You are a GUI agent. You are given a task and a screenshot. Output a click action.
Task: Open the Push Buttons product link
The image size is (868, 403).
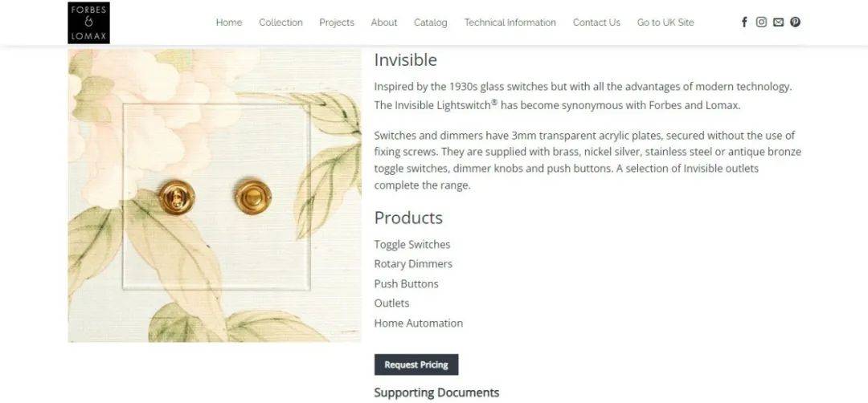pyautogui.click(x=407, y=283)
